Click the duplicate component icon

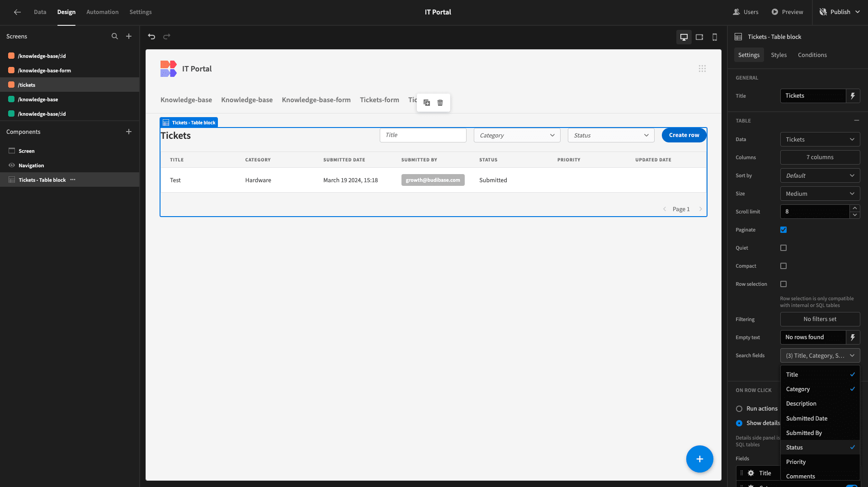(427, 103)
